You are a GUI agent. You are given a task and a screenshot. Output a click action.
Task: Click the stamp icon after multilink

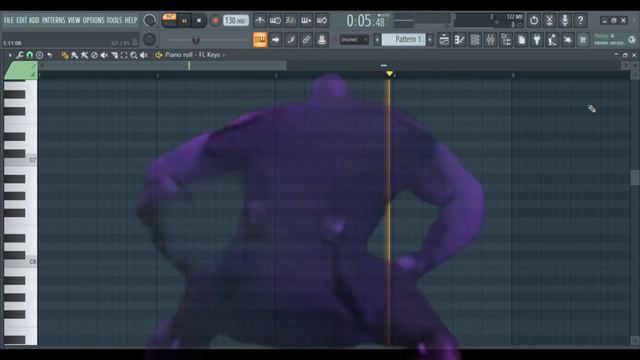[x=322, y=40]
